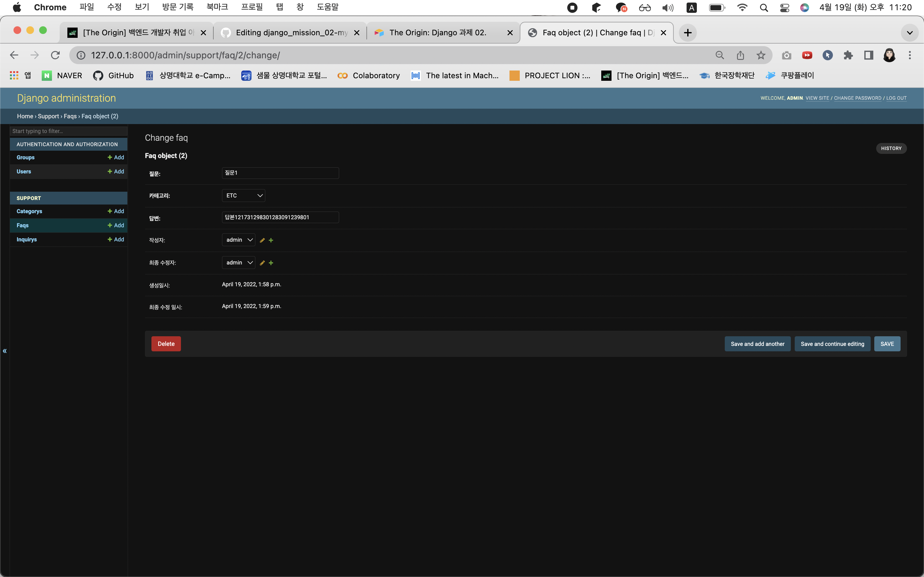Reload the current page
Viewport: 924px width, 577px height.
pos(55,55)
